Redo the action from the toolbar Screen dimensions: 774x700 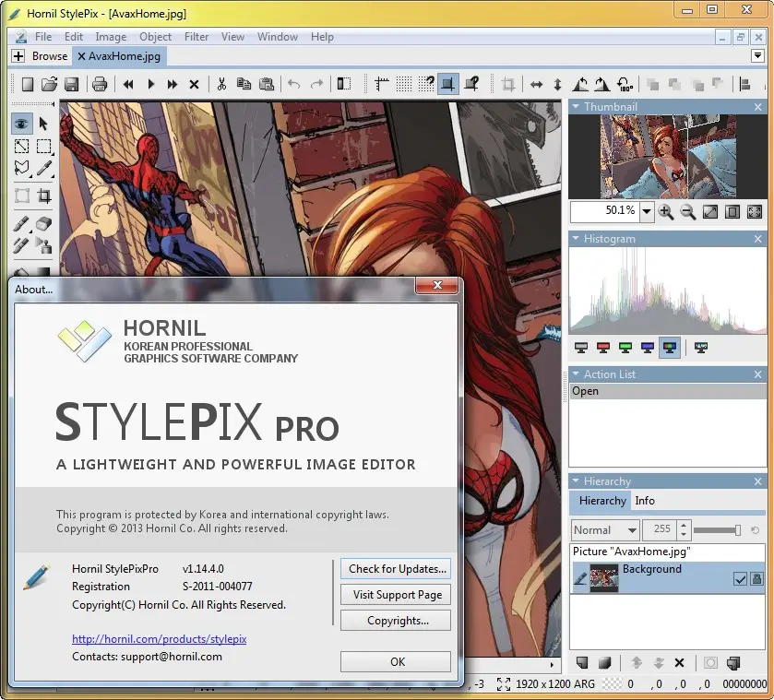(316, 85)
